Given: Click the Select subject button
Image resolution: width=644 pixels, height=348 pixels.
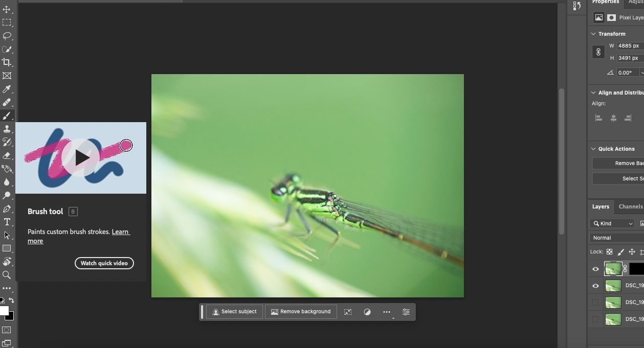Looking at the screenshot, I should point(235,312).
